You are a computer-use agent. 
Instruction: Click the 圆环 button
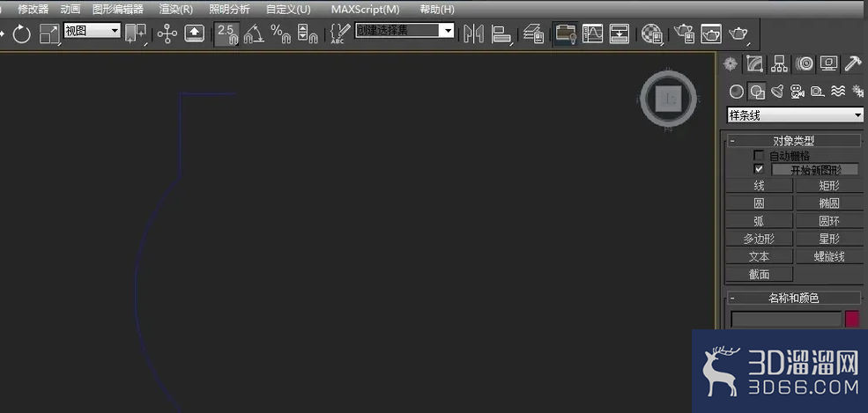[x=829, y=221]
